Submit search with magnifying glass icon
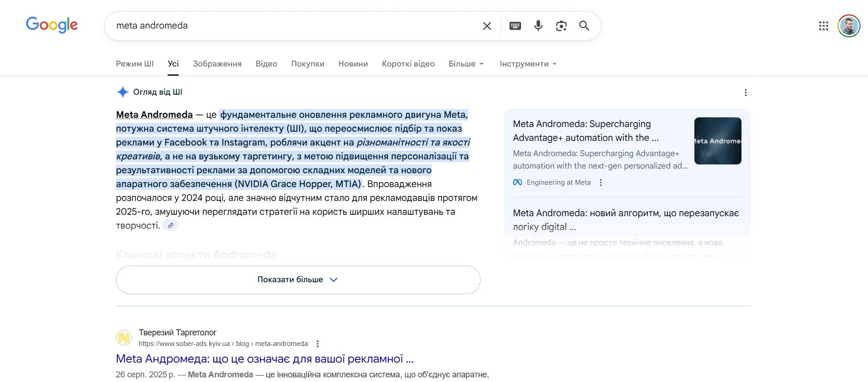Screen dimensions: 868x382 (584, 26)
